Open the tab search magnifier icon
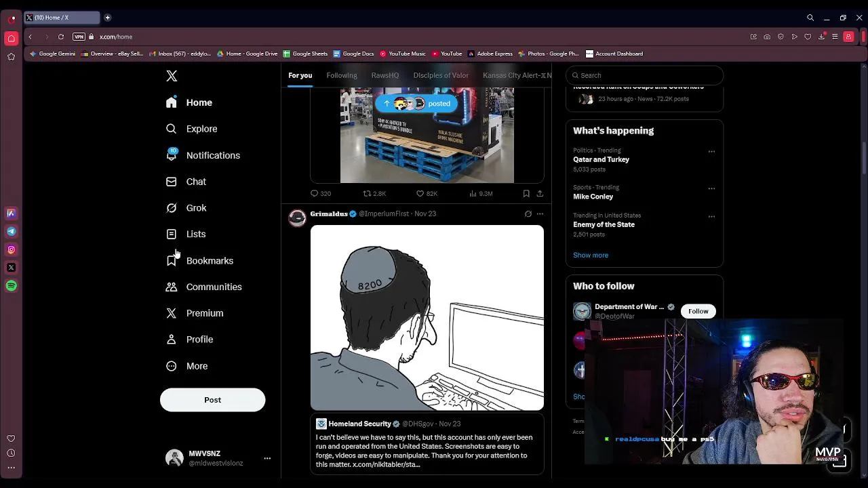 [810, 18]
